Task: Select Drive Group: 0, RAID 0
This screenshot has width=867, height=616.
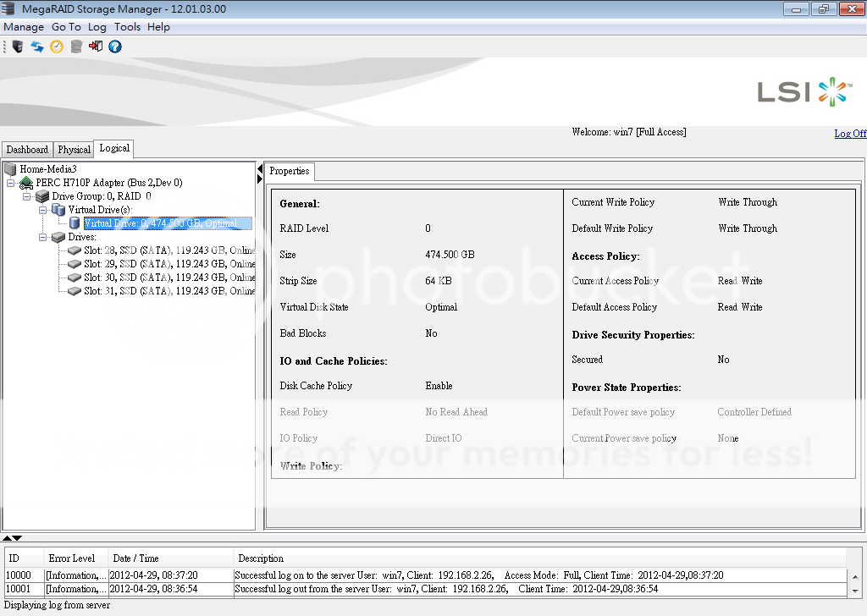Action: [102, 196]
